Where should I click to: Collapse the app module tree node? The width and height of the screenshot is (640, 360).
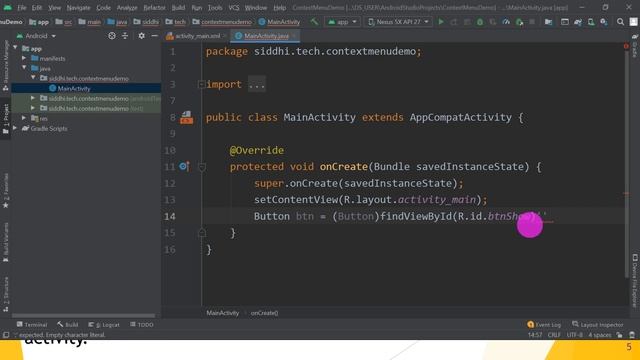pyautogui.click(x=16, y=48)
